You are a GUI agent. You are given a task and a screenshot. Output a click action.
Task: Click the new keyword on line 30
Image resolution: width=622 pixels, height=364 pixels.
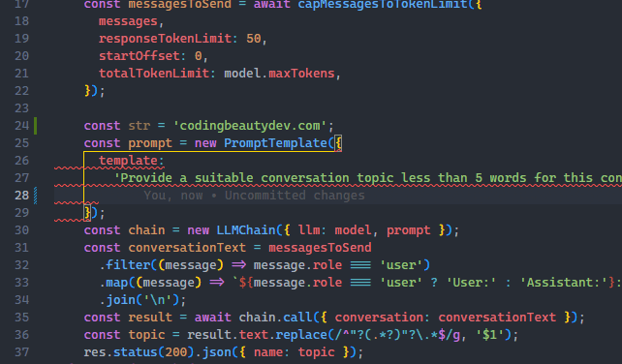198,230
